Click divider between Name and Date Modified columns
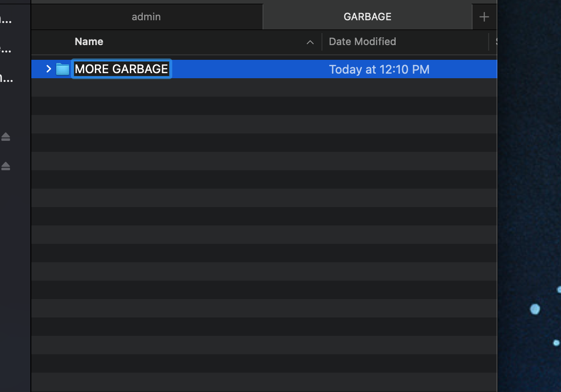This screenshot has width=561, height=392. tap(322, 42)
